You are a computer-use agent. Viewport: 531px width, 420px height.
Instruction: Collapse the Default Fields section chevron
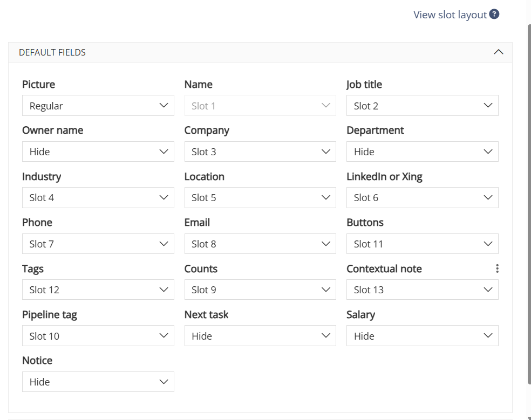(498, 52)
